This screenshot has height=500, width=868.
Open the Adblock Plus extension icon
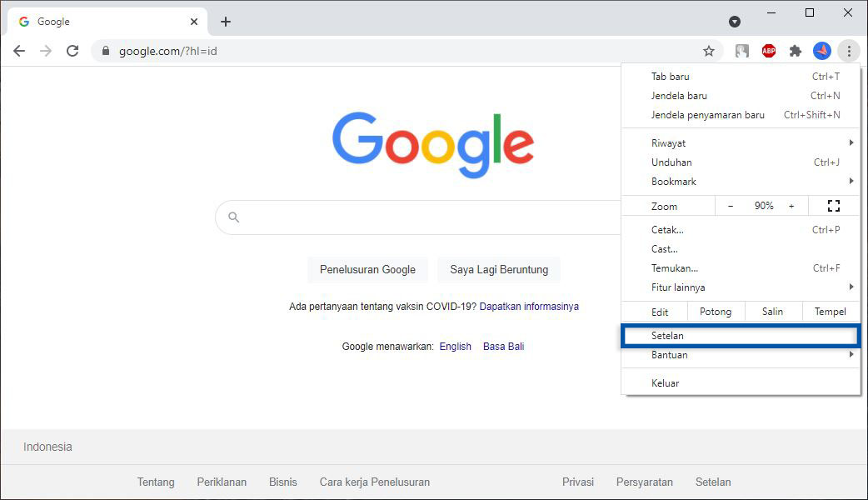click(768, 51)
